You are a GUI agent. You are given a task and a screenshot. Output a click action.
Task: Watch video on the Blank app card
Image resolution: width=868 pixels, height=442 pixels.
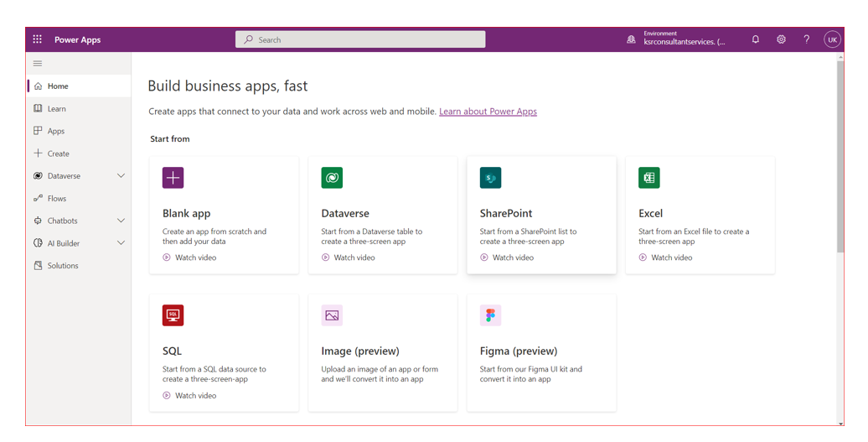pyautogui.click(x=189, y=257)
